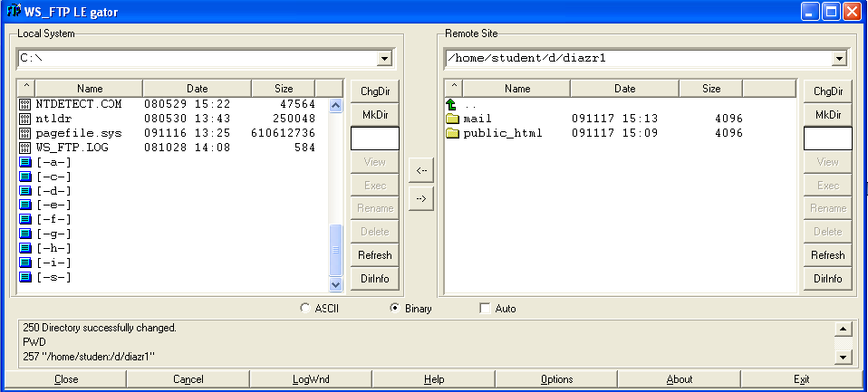Click the local list scrollbar thumb

coord(336,249)
